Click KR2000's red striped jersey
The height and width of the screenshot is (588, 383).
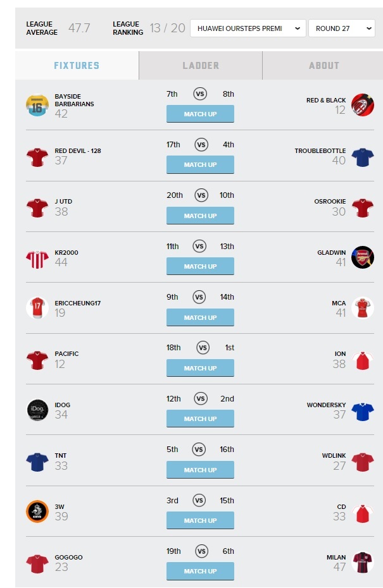coord(37,259)
